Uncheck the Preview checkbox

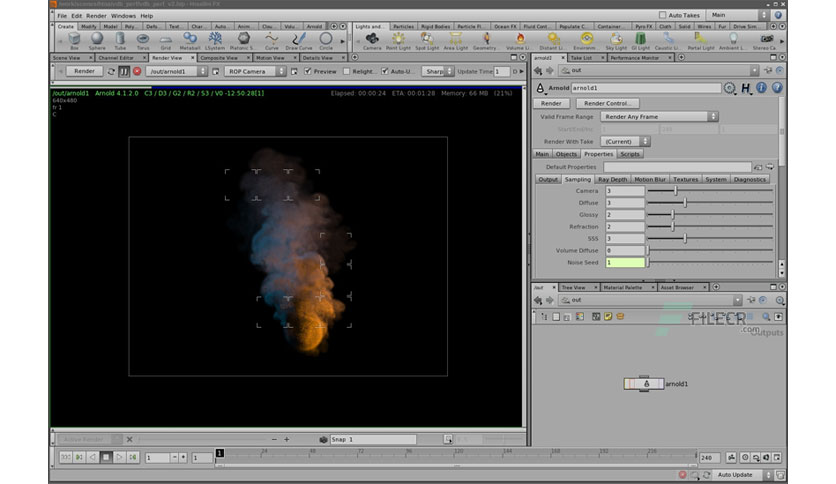click(308, 71)
